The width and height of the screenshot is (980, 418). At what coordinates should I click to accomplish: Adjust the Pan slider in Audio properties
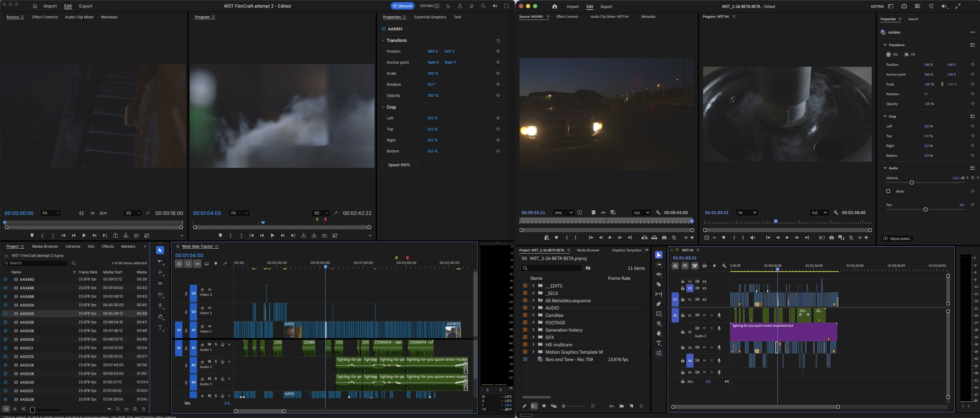click(x=925, y=209)
